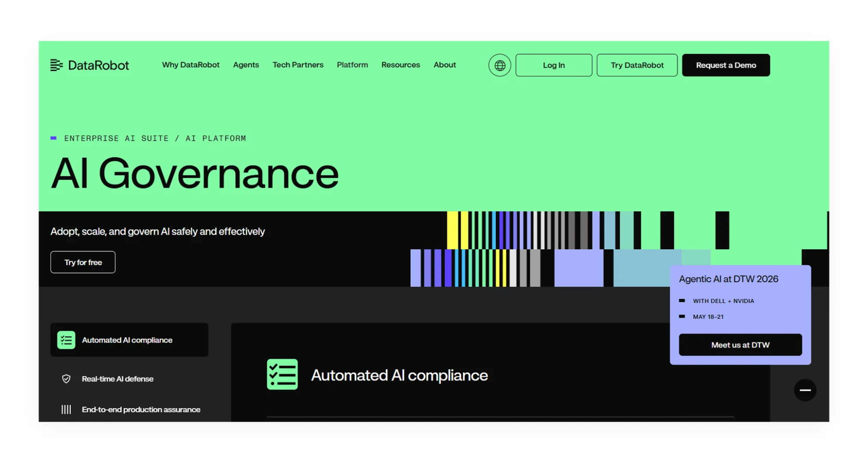Open the Agents menu
868x463 pixels.
point(246,65)
